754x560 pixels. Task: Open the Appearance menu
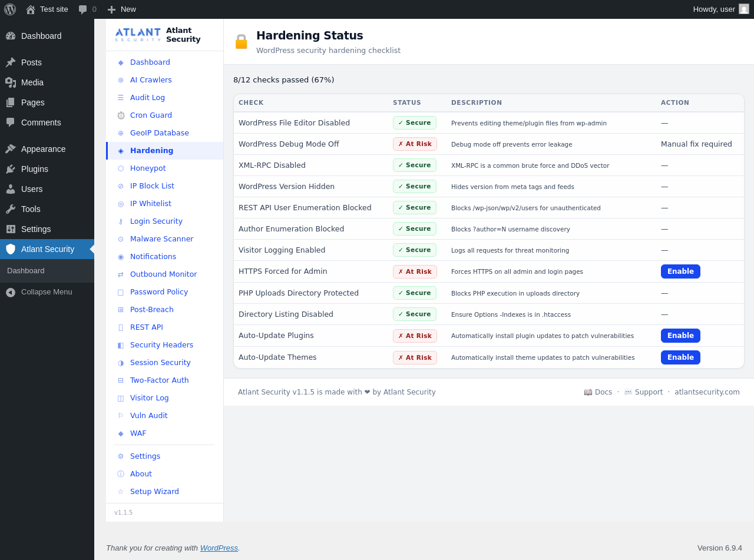pyautogui.click(x=47, y=149)
